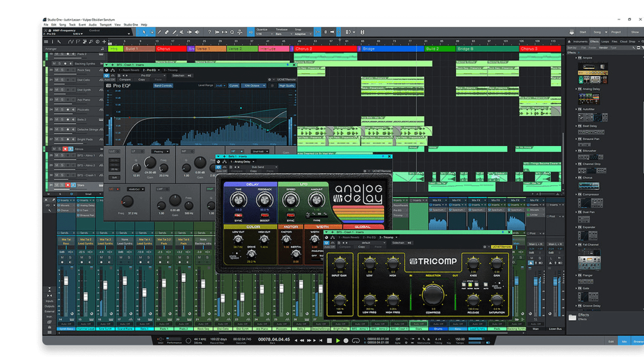
Task: Select the Listen (speaker) tool
Action: (197, 32)
